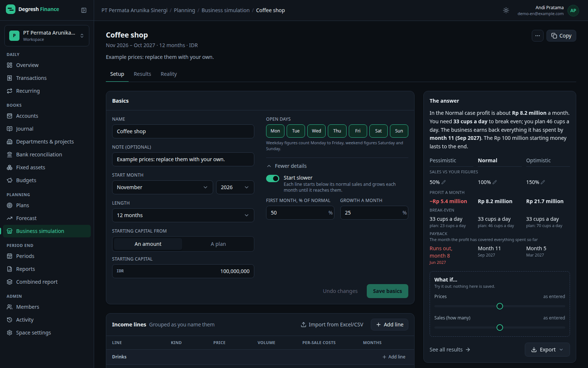Open the three-dots more options button
The image size is (588, 368).
point(537,36)
